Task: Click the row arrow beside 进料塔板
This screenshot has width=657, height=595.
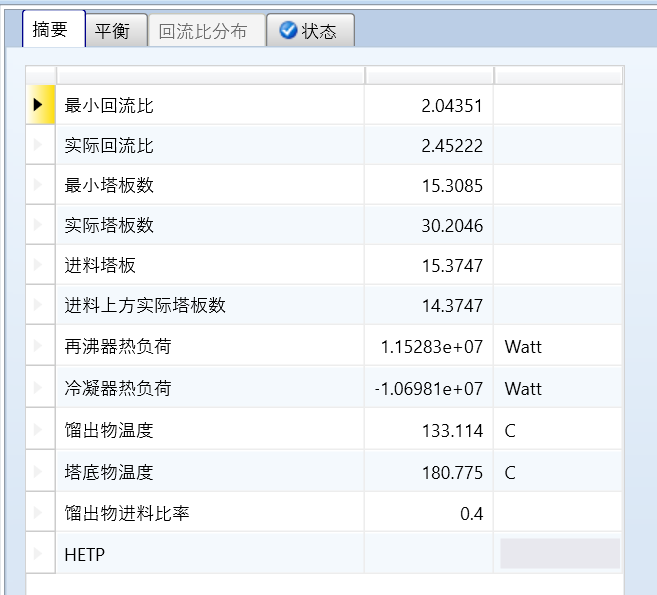Action: (39, 265)
